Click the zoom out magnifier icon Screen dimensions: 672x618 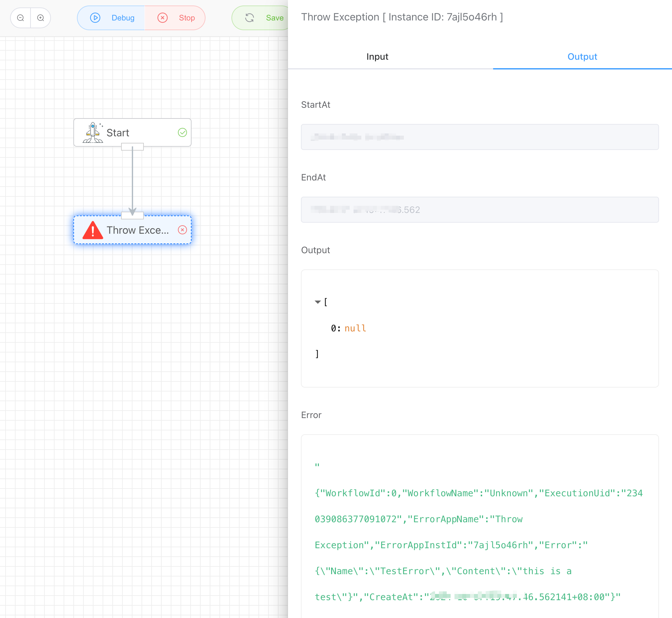click(20, 18)
